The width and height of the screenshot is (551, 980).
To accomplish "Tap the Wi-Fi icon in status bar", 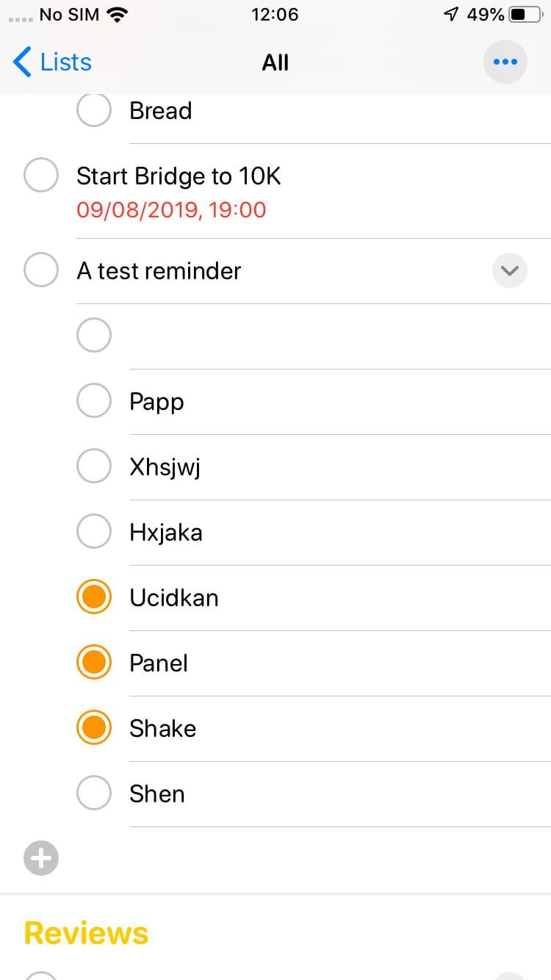I will click(117, 14).
